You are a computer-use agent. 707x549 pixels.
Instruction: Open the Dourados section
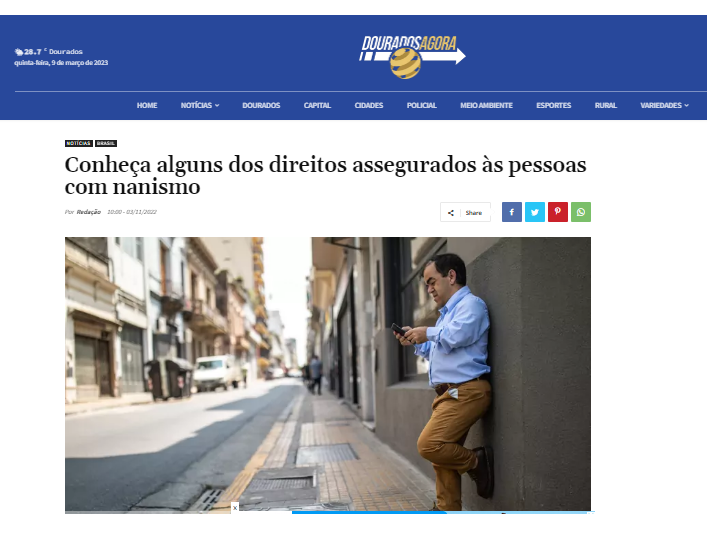pos(261,105)
